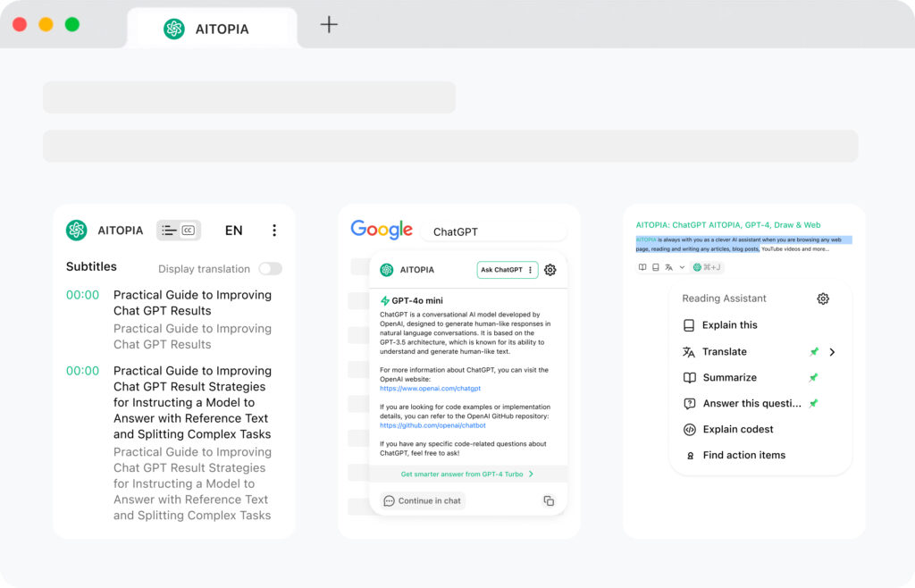The image size is (915, 588).
Task: Click the AITOPIA logo in the search answer card
Action: pyautogui.click(x=386, y=270)
